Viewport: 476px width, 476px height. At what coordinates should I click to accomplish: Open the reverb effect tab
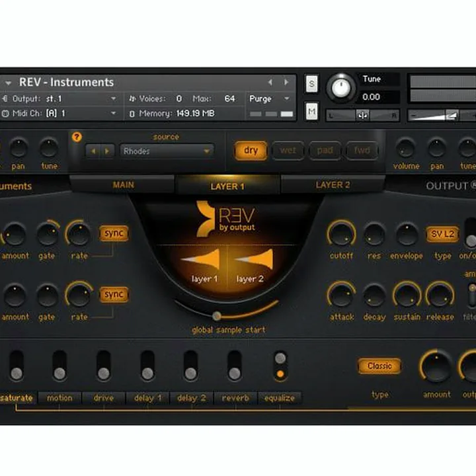coord(235,398)
